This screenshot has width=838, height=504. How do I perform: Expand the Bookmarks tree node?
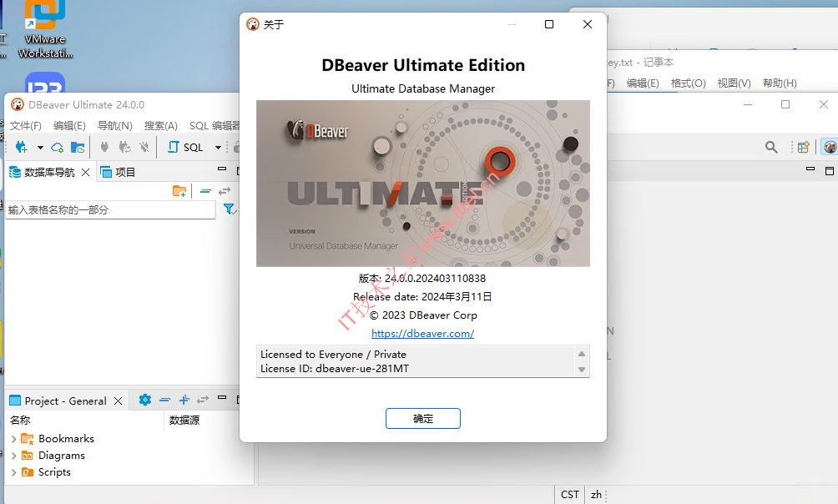point(14,439)
